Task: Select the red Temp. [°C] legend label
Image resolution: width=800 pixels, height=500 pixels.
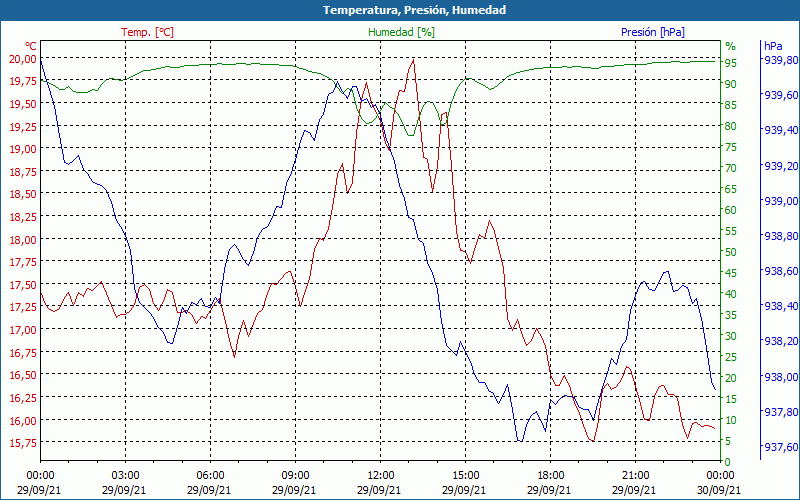Action: [147, 32]
